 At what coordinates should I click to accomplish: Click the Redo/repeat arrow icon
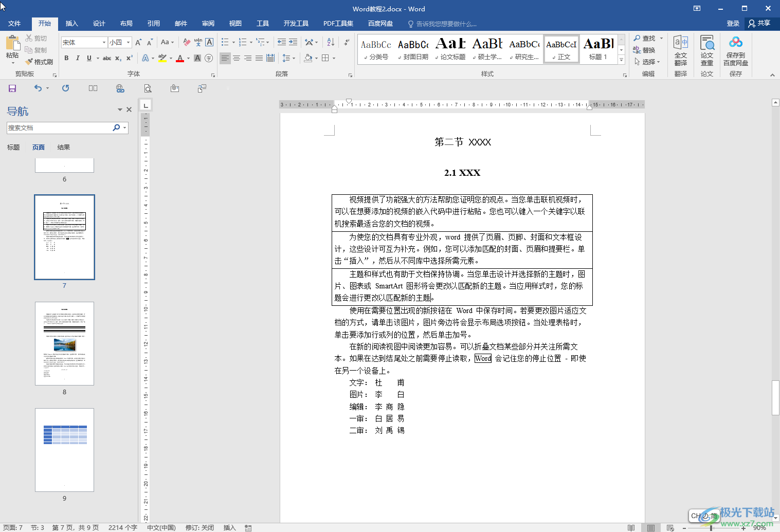pyautogui.click(x=66, y=88)
